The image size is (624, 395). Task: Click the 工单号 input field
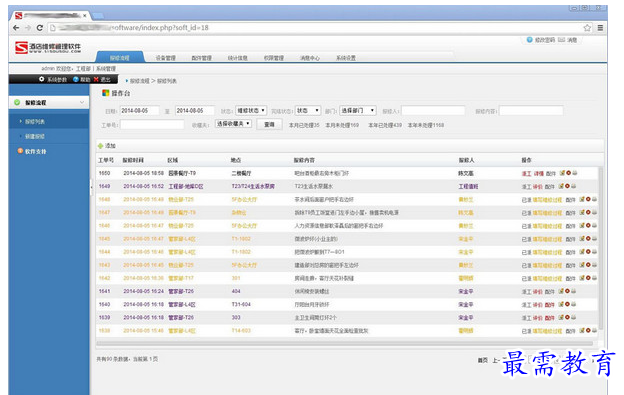click(152, 125)
